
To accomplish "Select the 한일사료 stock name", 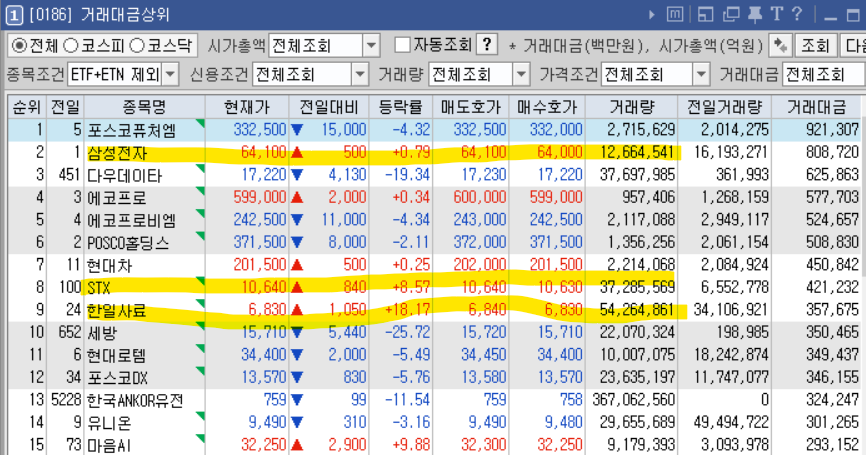I will coord(117,310).
